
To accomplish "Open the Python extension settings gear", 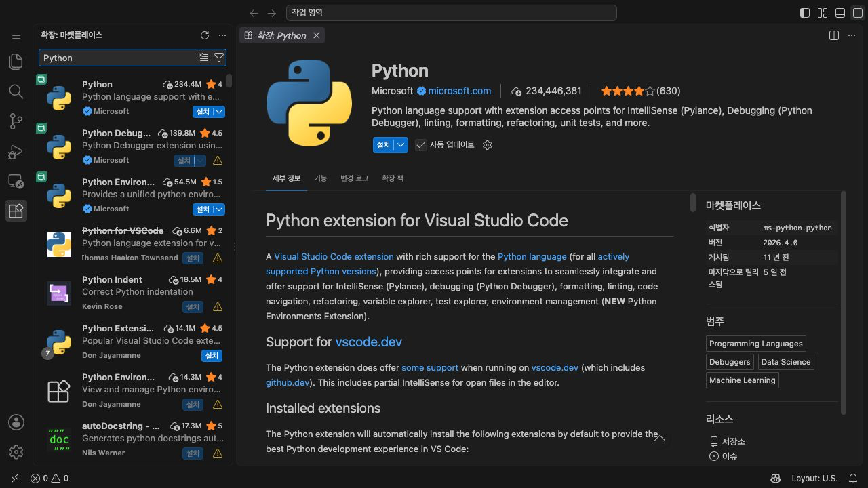I will (487, 145).
